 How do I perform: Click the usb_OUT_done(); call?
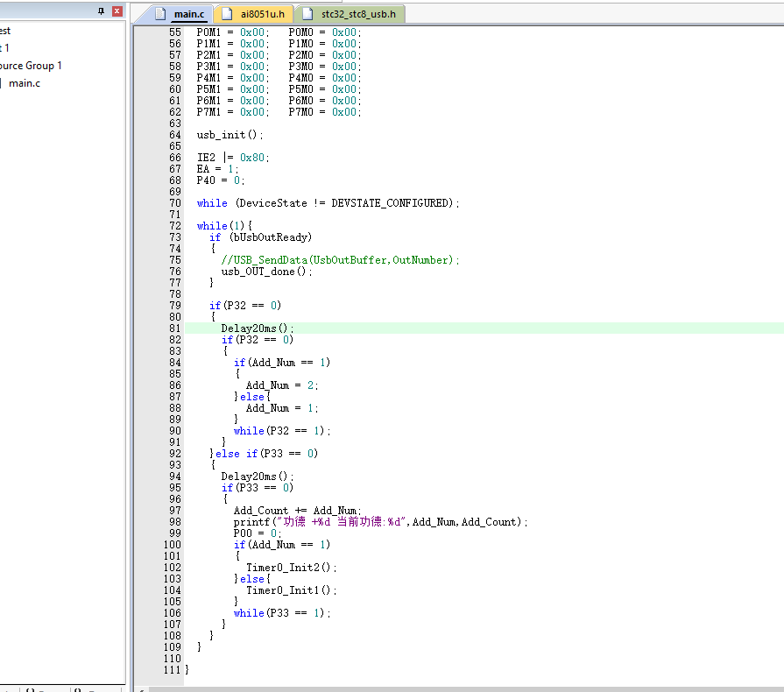point(266,272)
